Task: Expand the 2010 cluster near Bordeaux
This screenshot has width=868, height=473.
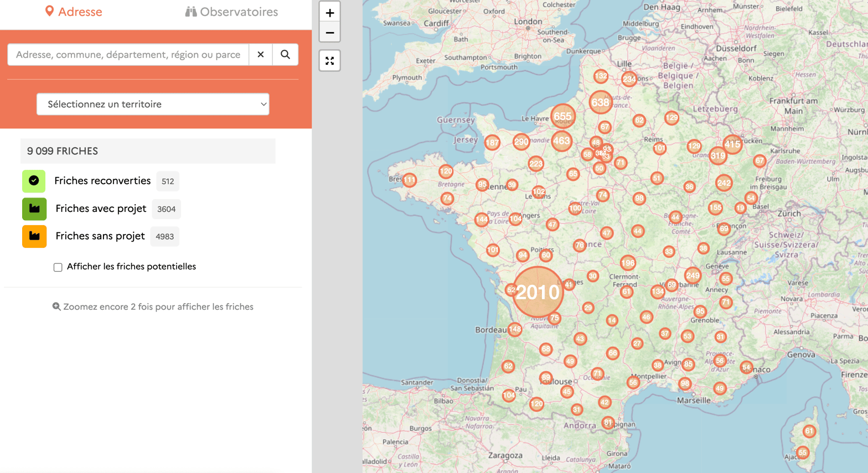Action: [x=538, y=292]
